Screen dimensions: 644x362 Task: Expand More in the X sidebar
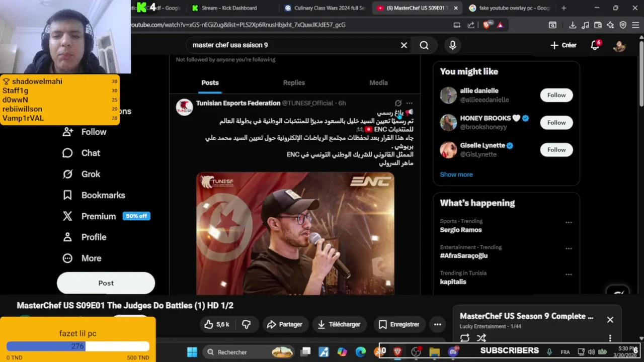click(x=82, y=258)
